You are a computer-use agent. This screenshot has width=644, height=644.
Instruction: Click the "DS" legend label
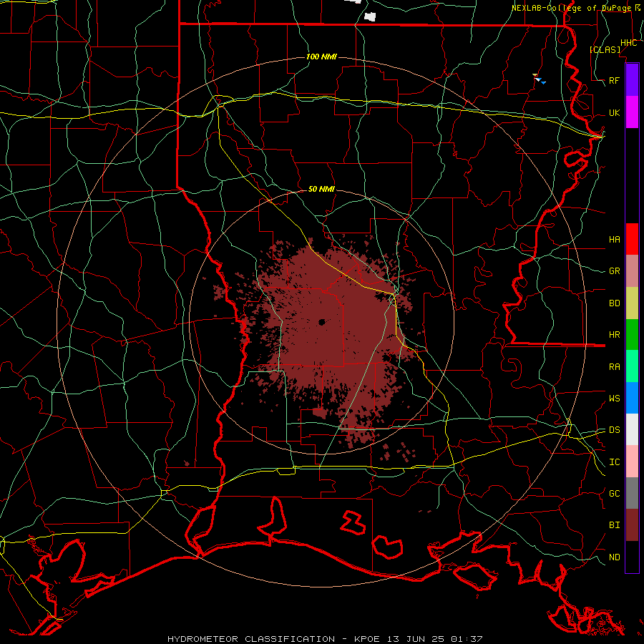click(614, 430)
